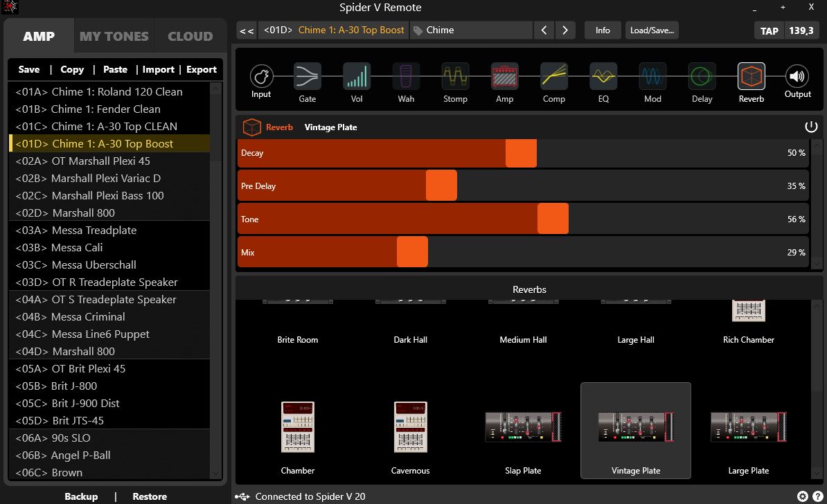Choose the Rich Chamber reverb model
The width and height of the screenshot is (827, 504).
click(x=749, y=323)
